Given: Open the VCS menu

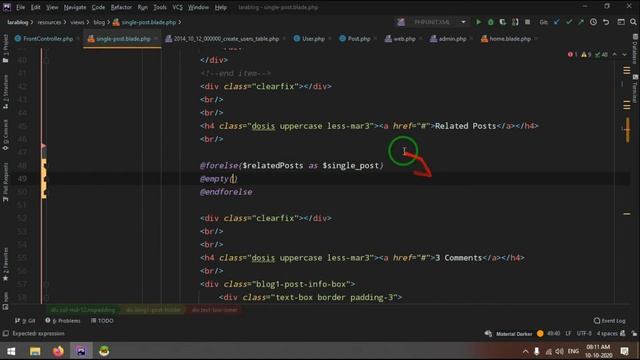Looking at the screenshot, I should point(177,7).
